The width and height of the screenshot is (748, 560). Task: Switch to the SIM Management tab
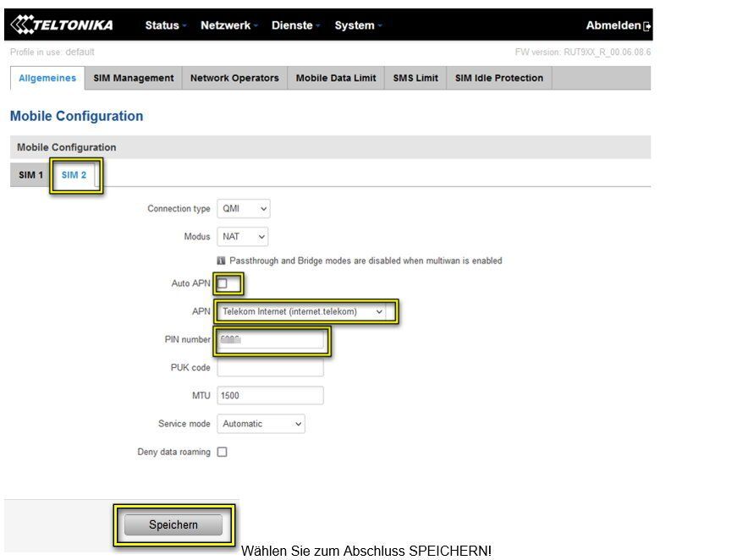(133, 78)
